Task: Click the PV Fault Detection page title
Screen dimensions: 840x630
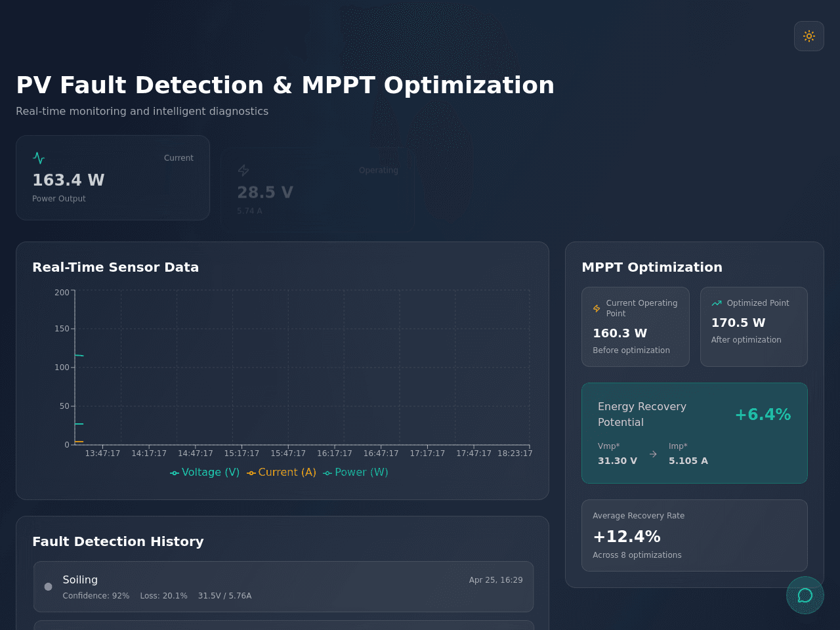Action: 285,85
